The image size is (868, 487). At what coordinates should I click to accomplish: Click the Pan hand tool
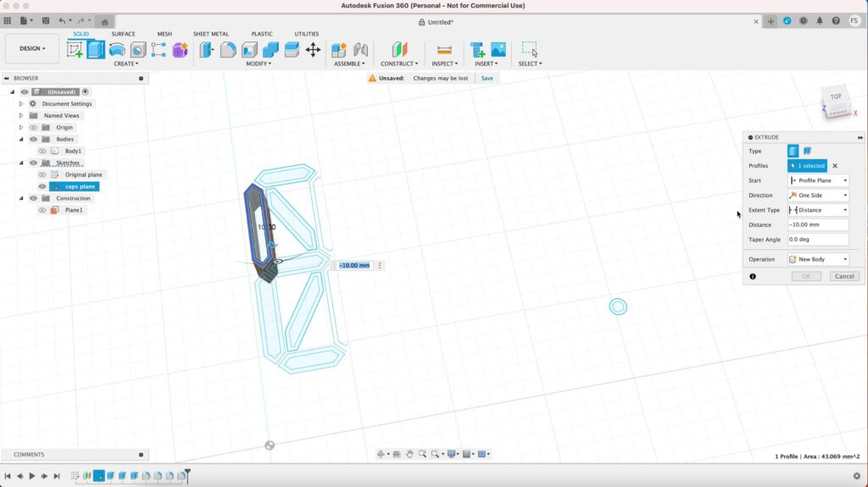click(409, 454)
